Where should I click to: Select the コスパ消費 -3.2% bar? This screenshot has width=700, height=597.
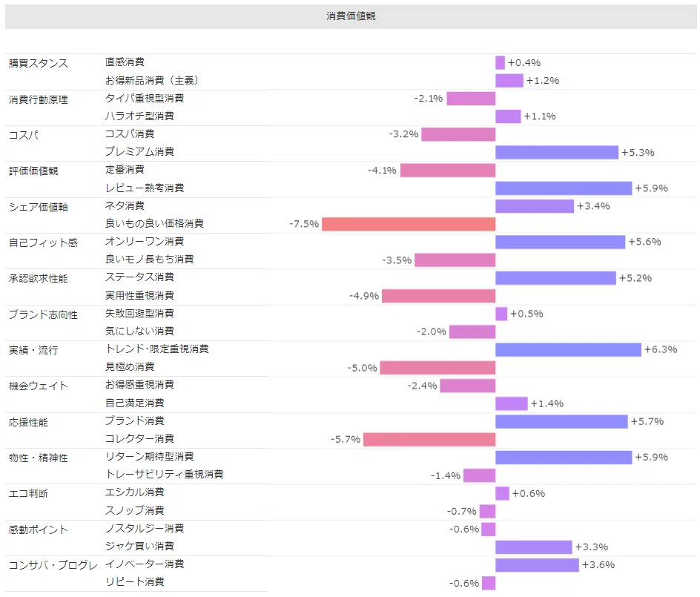[x=458, y=134]
